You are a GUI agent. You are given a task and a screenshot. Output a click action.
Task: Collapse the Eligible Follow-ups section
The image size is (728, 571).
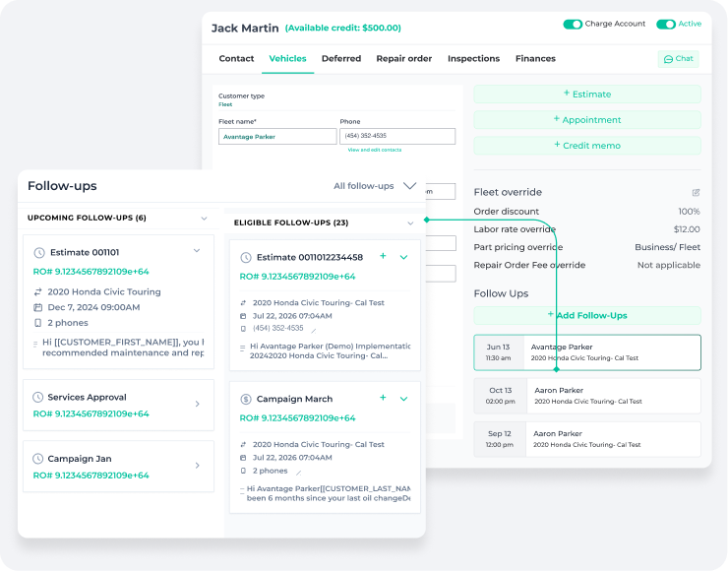[410, 223]
